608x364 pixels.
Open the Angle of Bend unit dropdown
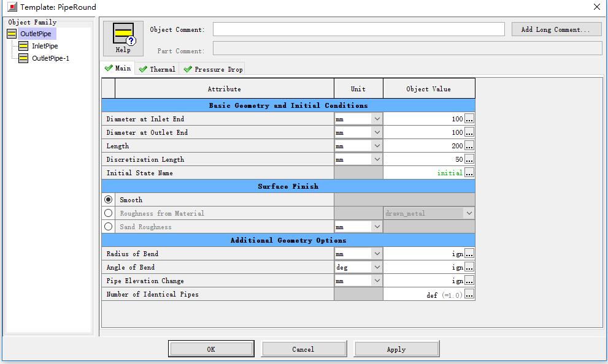point(377,267)
